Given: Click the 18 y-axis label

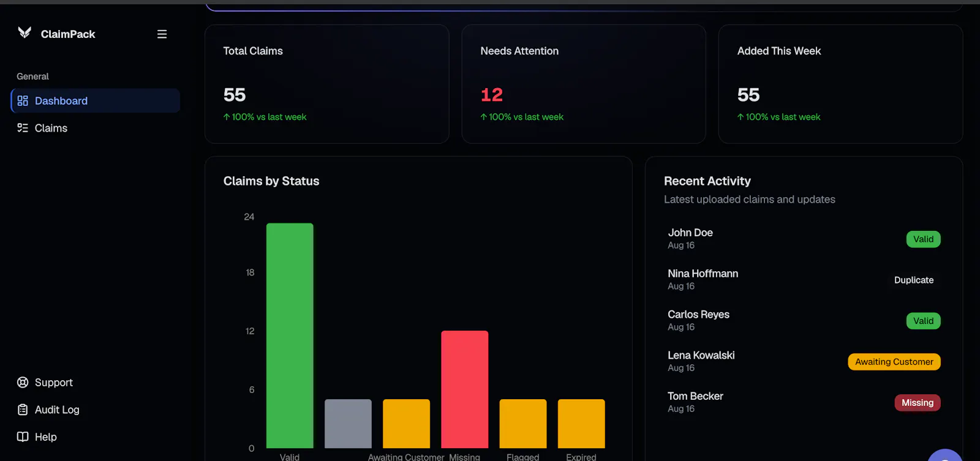Looking at the screenshot, I should [x=250, y=272].
